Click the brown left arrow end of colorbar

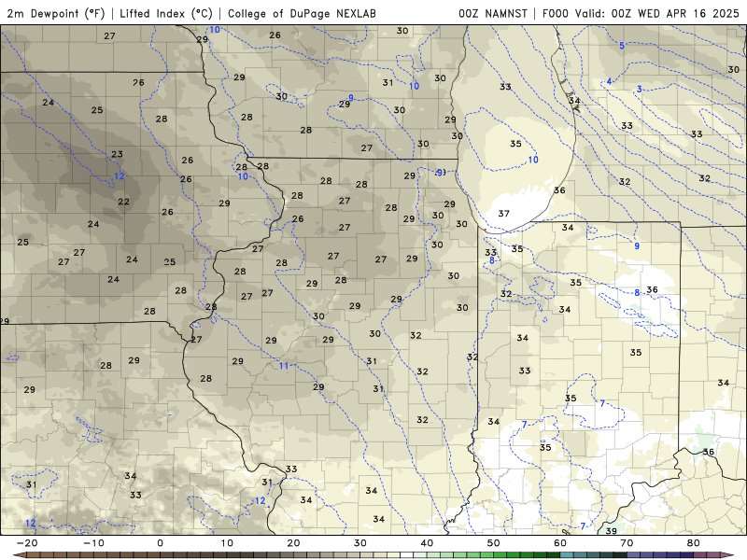pyautogui.click(x=20, y=555)
